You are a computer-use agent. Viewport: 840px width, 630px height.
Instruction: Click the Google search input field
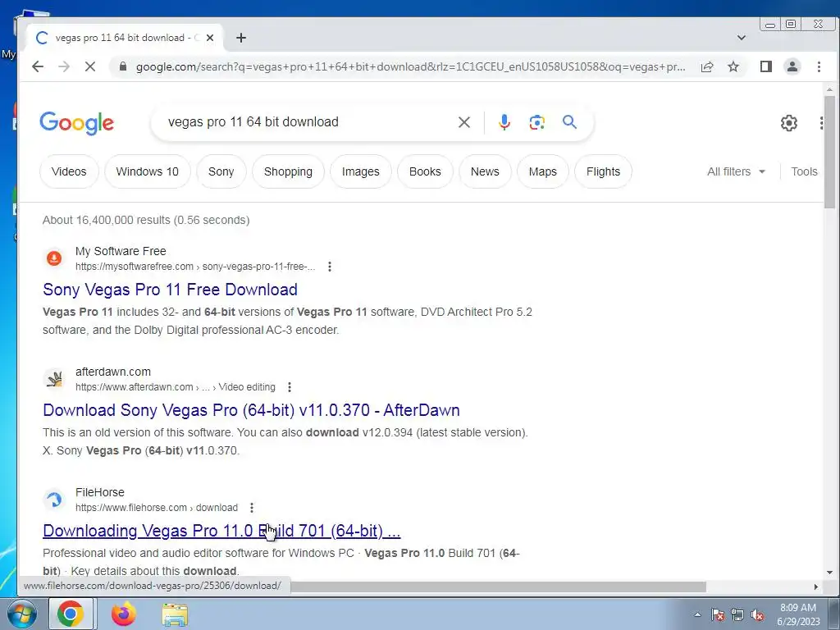(308, 122)
